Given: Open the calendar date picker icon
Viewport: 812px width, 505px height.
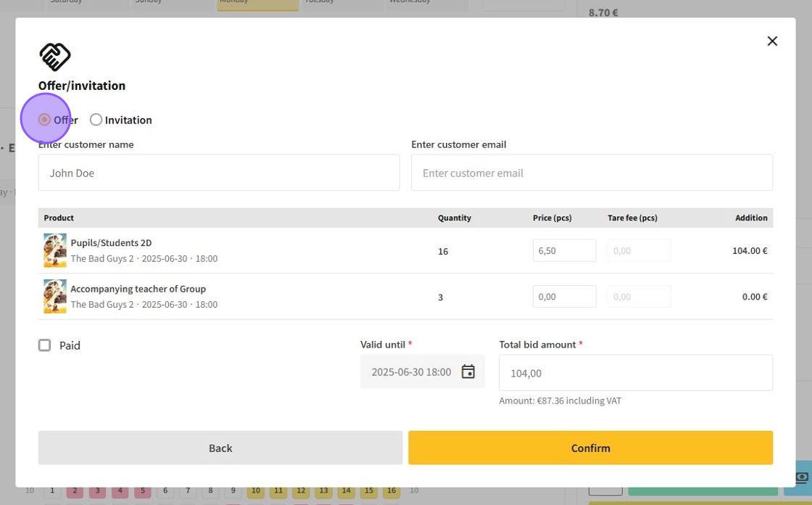Looking at the screenshot, I should point(468,371).
